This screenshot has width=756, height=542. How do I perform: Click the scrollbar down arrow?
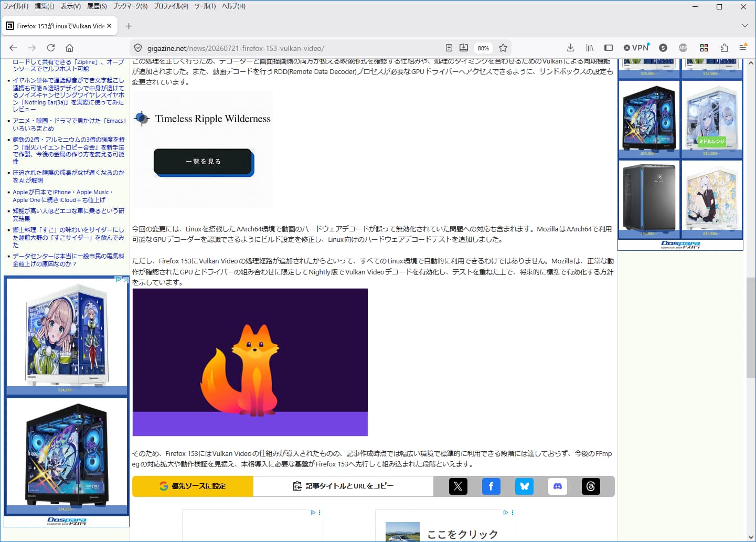tap(751, 537)
